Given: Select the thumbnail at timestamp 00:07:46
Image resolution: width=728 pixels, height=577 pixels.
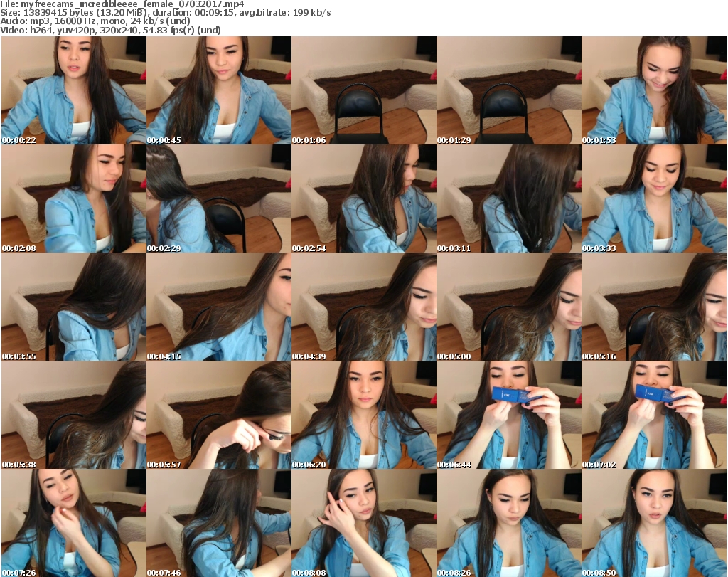Looking at the screenshot, I should click(x=219, y=523).
